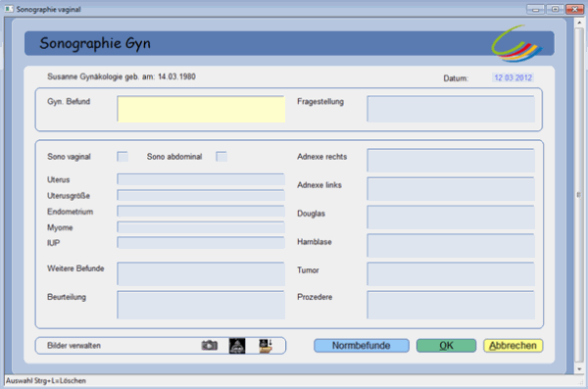The image size is (588, 389).
Task: Click the Beurteilung text box
Action: pyautogui.click(x=201, y=305)
